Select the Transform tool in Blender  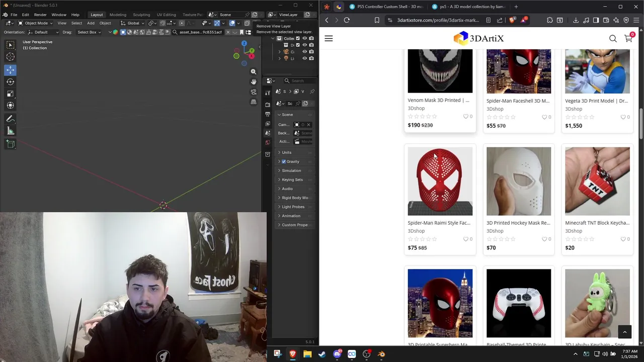pos(10,105)
